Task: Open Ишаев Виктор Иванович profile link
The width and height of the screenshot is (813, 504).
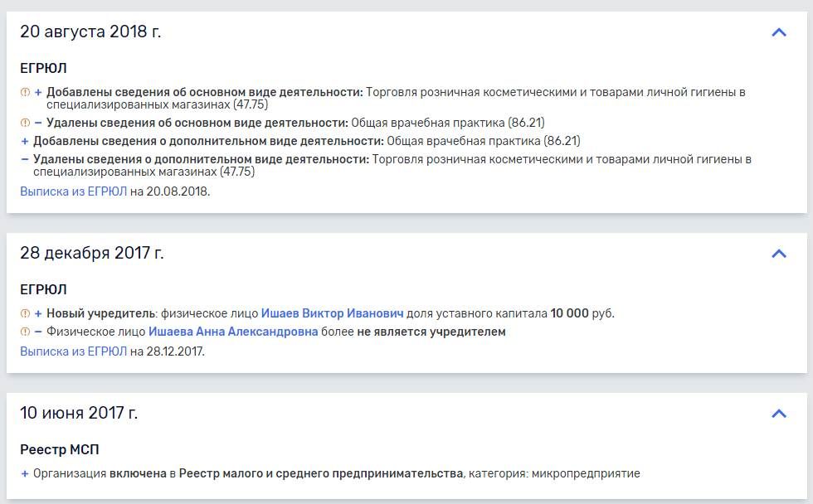Action: click(x=332, y=313)
